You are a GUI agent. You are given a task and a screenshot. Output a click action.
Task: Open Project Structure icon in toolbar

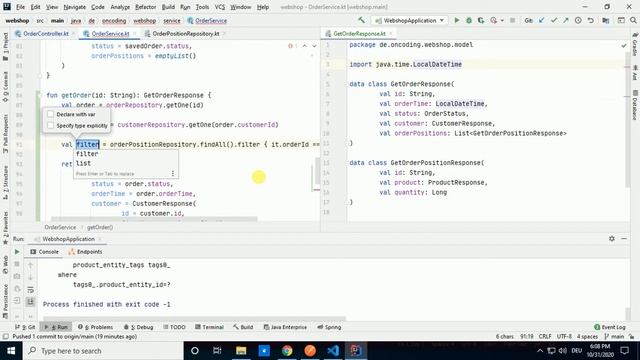coord(606,20)
